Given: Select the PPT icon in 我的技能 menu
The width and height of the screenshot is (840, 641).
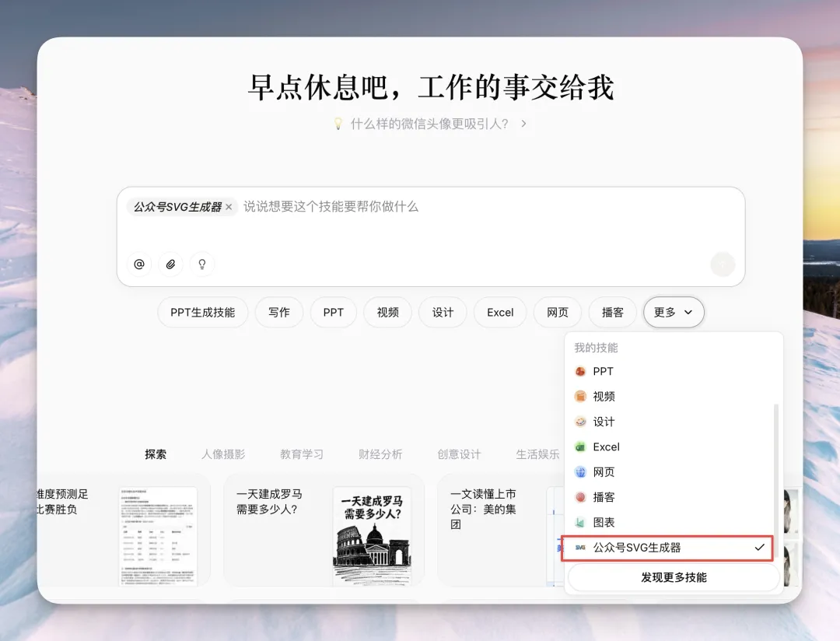Looking at the screenshot, I should [579, 371].
